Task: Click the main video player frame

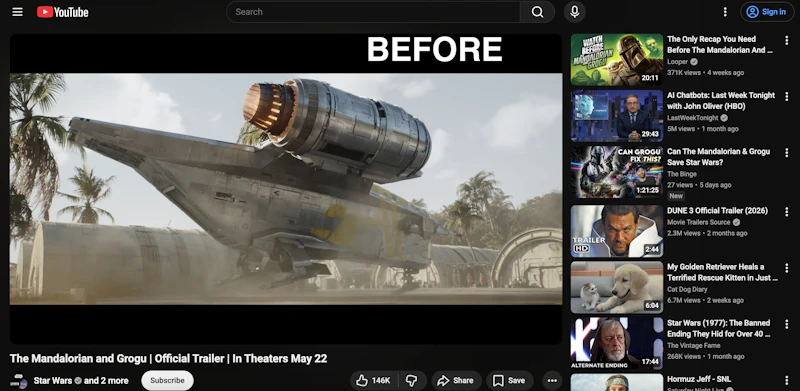Action: coord(286,189)
